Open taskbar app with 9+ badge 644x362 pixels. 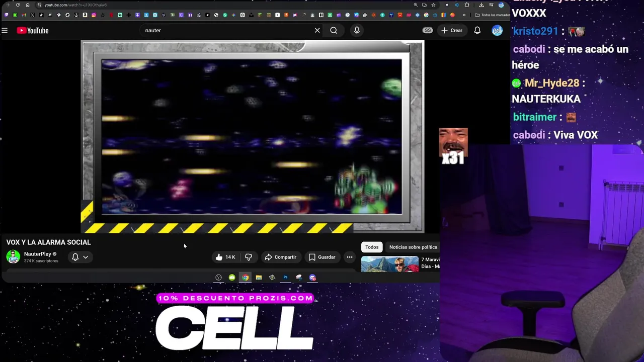click(x=312, y=278)
